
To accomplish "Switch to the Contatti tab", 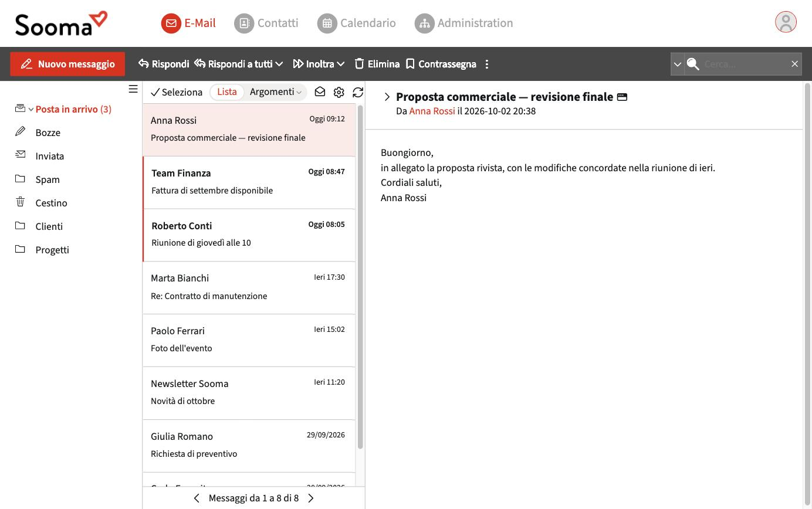I will click(266, 23).
